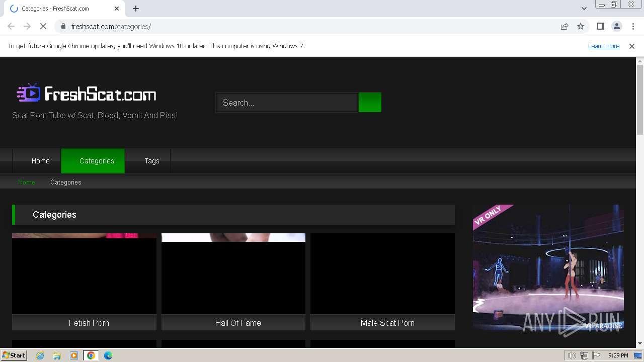Click the volume speaker tray icon
644x362 pixels.
(572, 355)
